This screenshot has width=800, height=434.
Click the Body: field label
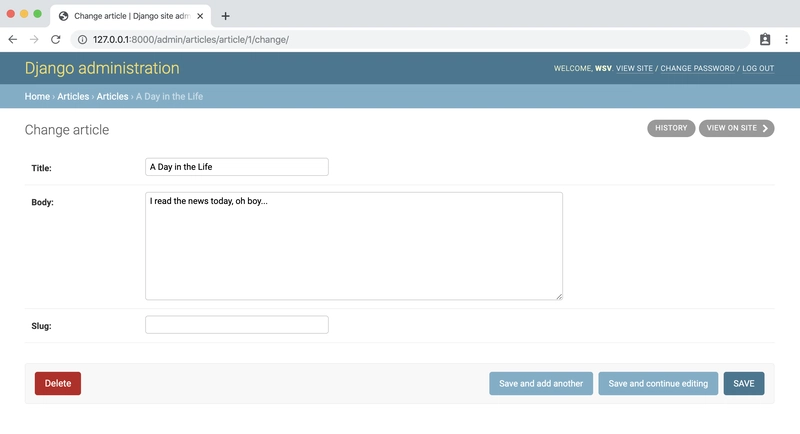(x=42, y=202)
